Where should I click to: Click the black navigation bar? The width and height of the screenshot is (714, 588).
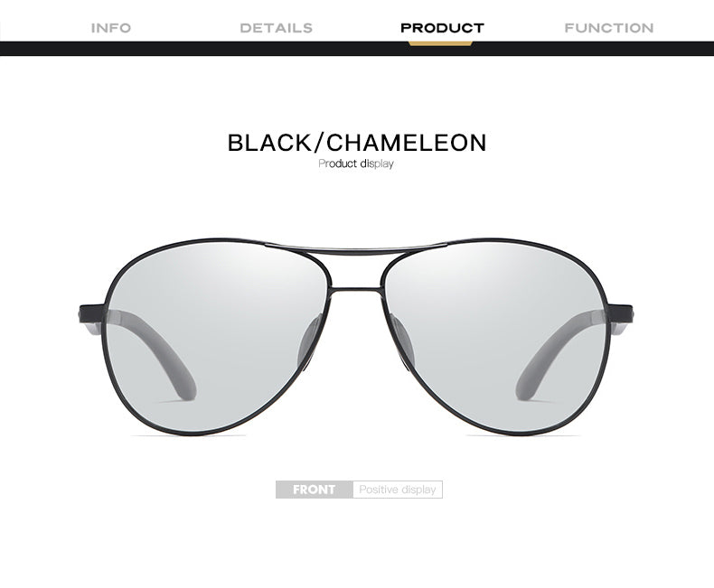[x=357, y=48]
